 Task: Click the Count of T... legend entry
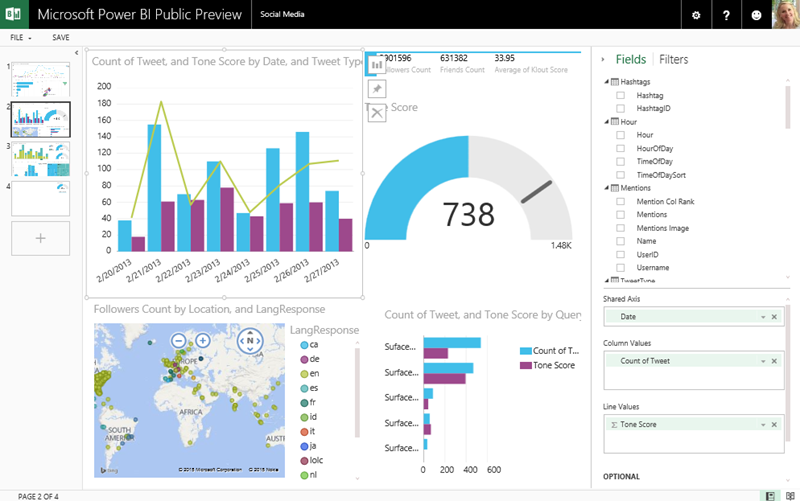click(x=549, y=351)
